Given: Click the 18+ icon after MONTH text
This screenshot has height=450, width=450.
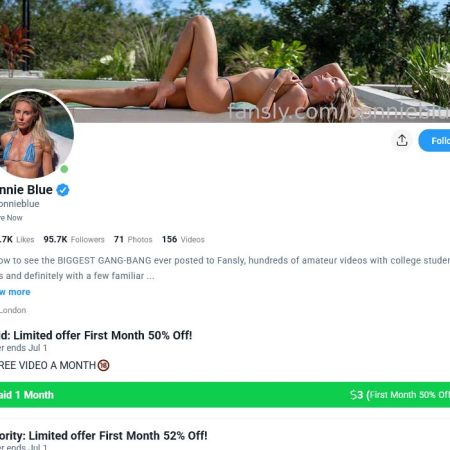Looking at the screenshot, I should click(104, 365).
